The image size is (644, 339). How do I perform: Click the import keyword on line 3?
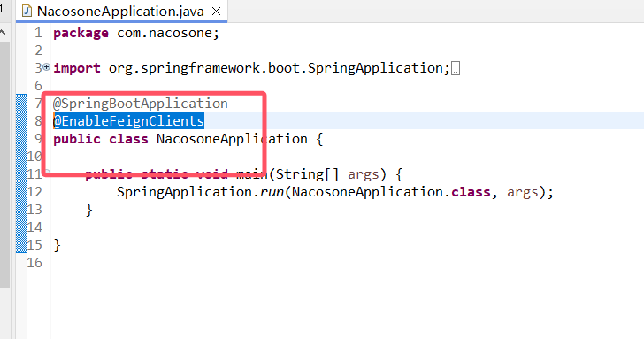point(77,68)
